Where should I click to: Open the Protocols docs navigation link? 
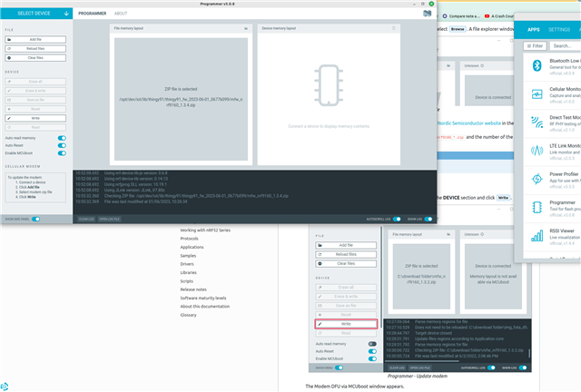point(190,239)
